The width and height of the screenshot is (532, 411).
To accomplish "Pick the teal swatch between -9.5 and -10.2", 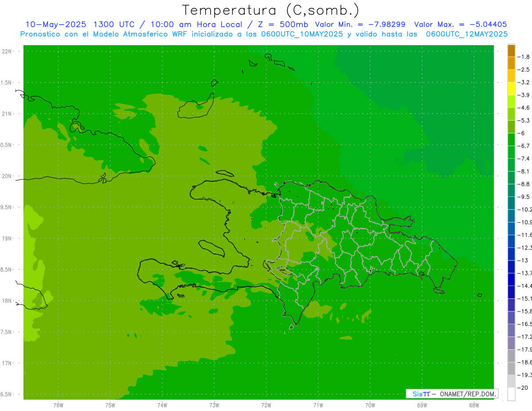I will (511, 203).
